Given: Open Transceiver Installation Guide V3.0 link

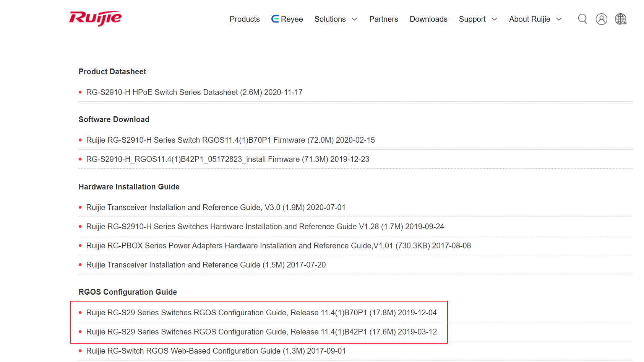Looking at the screenshot, I should pyautogui.click(x=216, y=207).
